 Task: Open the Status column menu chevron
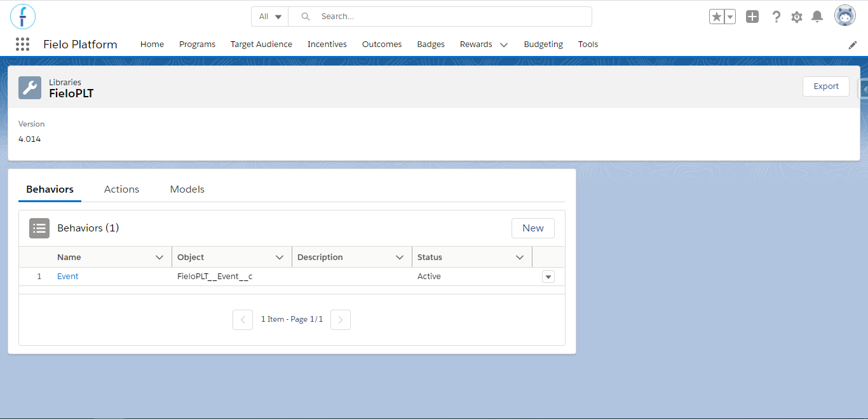pos(520,258)
